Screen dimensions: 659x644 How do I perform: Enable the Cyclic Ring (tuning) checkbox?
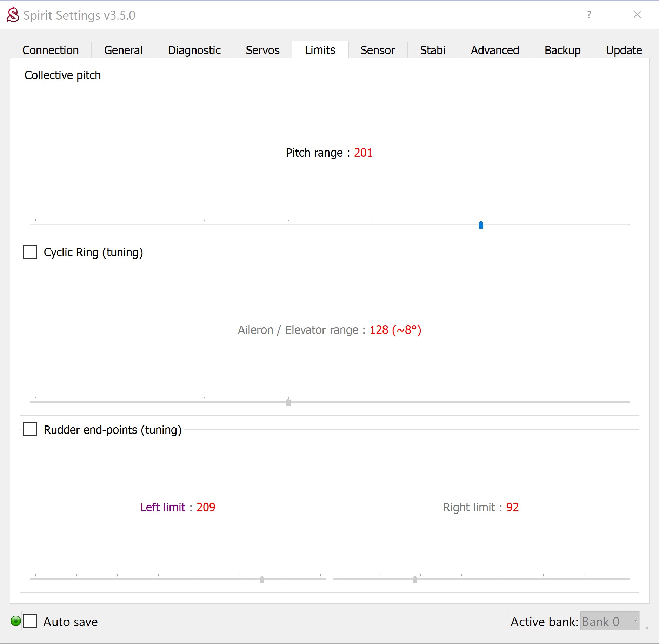click(30, 252)
